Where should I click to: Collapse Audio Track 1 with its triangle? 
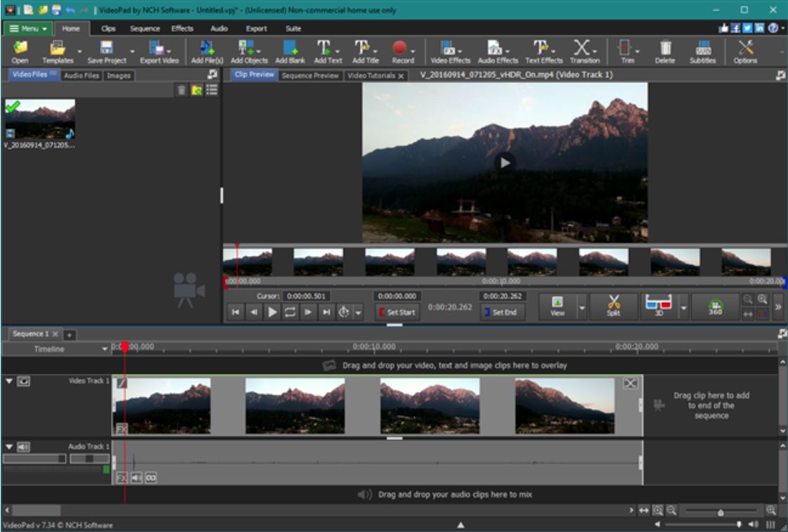(x=9, y=446)
